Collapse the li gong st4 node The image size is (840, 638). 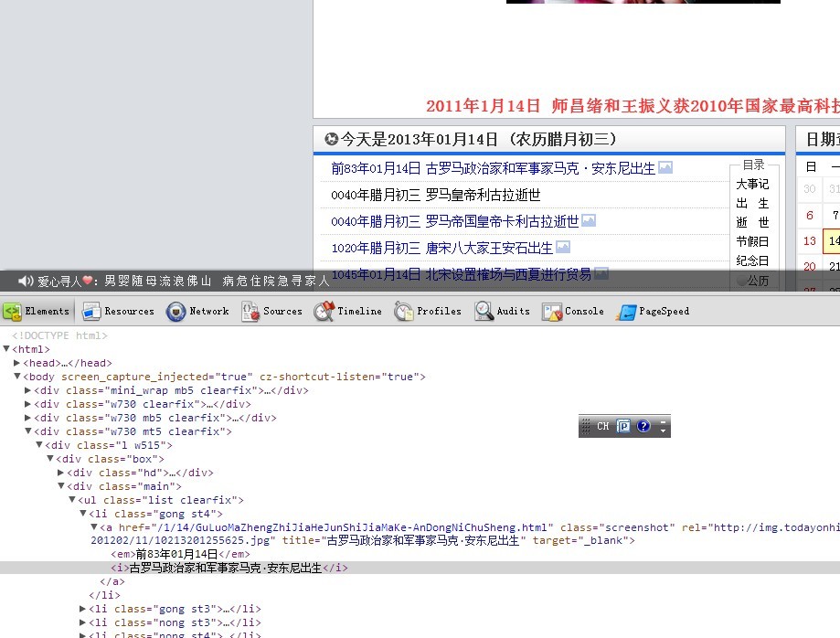click(x=82, y=513)
